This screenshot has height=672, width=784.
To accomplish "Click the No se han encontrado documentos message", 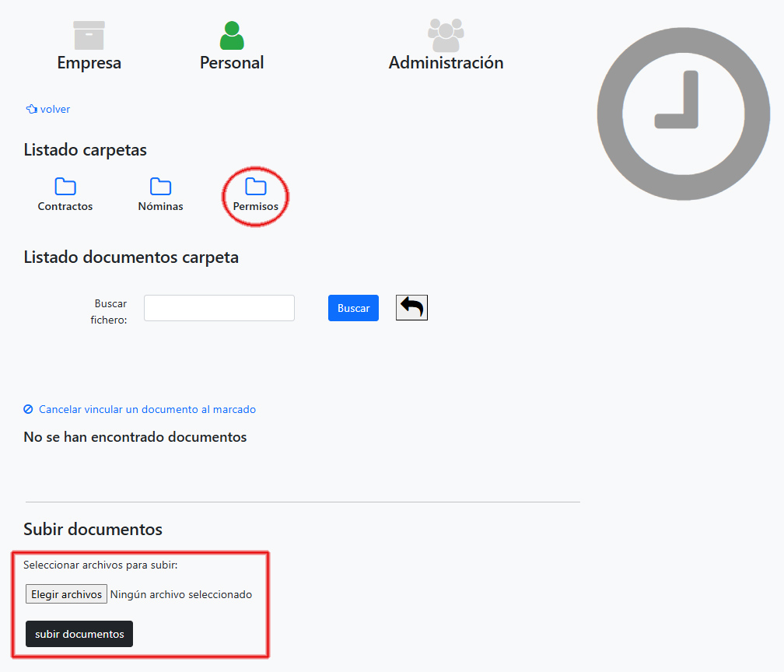I will tap(135, 437).
